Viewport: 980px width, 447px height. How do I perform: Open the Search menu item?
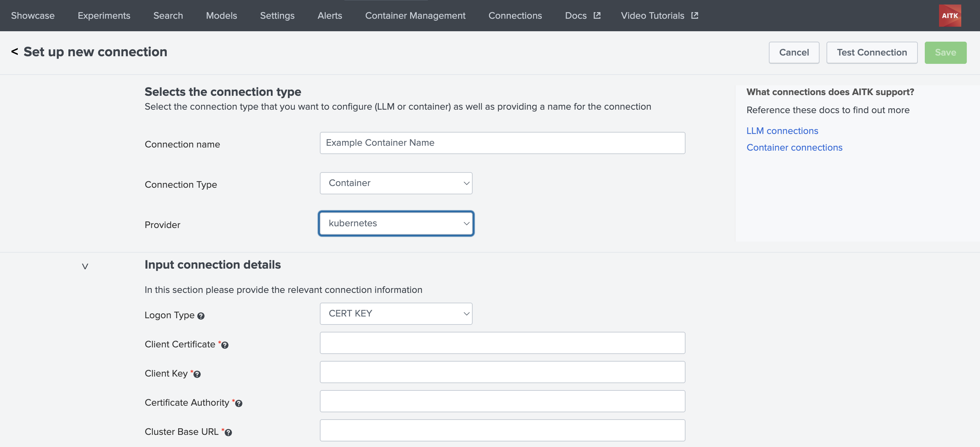[x=168, y=16]
